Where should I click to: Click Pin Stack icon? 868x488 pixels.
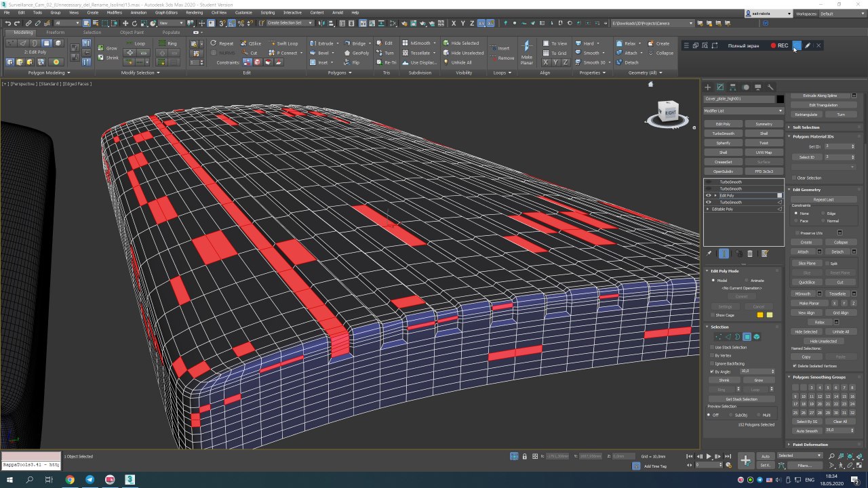709,253
